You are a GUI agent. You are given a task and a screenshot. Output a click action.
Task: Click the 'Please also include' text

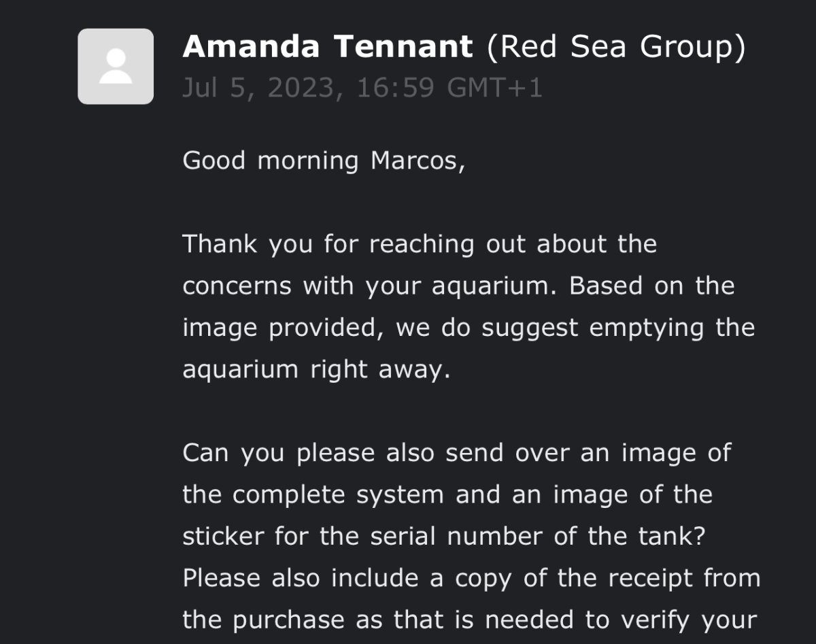[292, 578]
